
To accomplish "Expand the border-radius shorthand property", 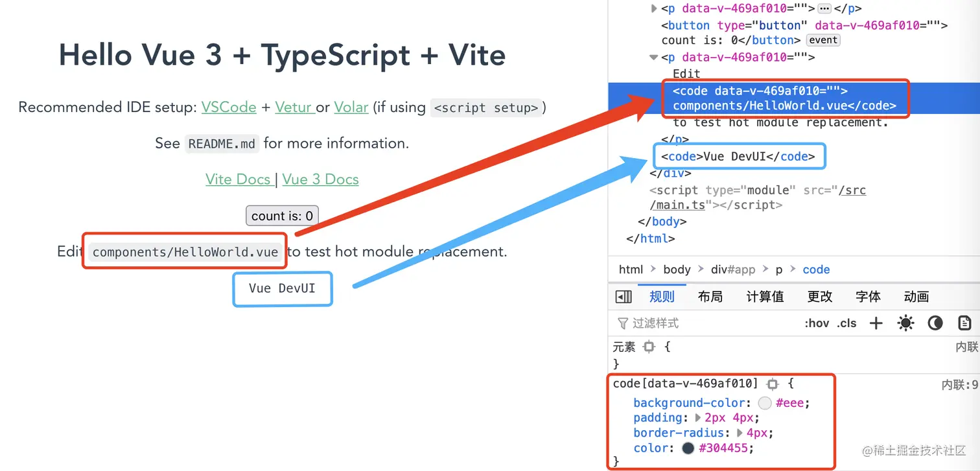I will [740, 433].
